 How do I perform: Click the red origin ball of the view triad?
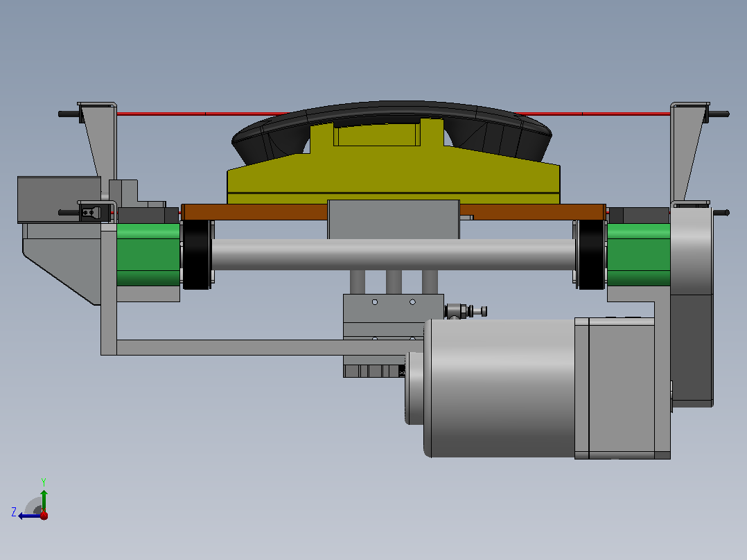click(x=44, y=515)
